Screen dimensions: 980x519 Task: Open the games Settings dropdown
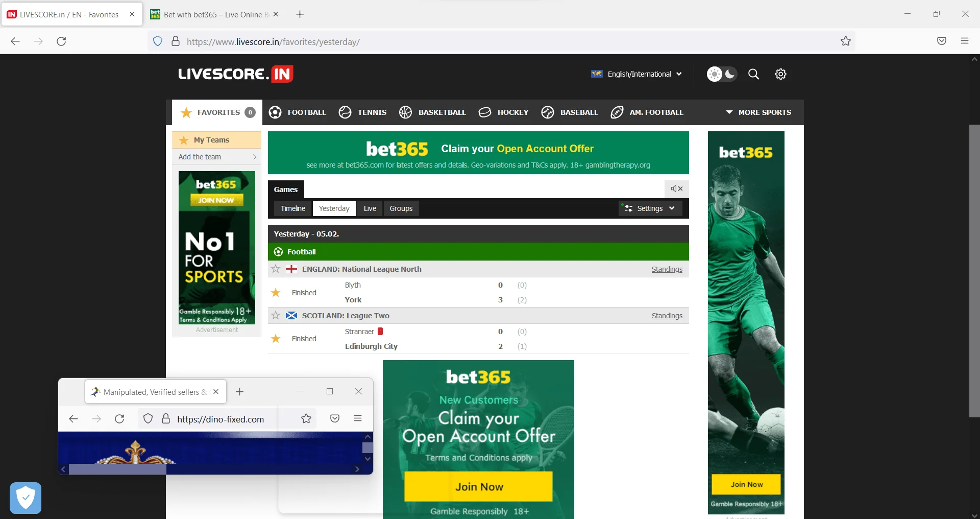pos(650,208)
